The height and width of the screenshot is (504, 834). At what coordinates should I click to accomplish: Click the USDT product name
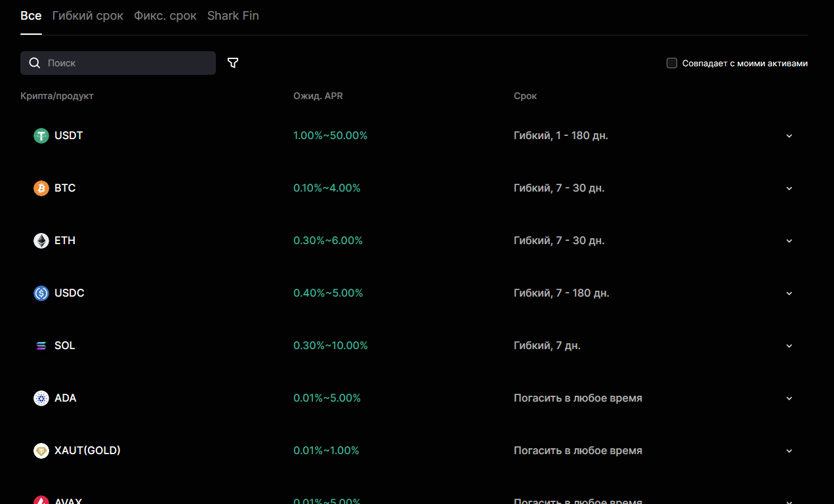pyautogui.click(x=69, y=136)
